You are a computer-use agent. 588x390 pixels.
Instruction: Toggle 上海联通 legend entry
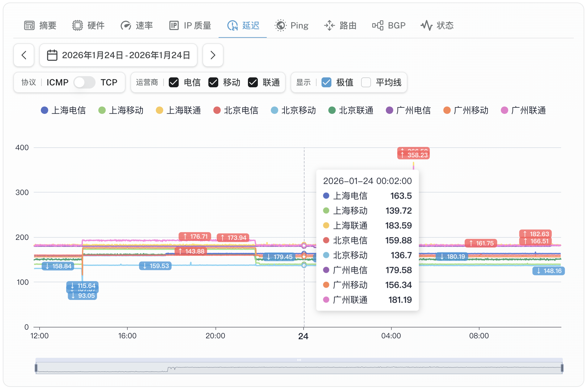click(x=178, y=110)
